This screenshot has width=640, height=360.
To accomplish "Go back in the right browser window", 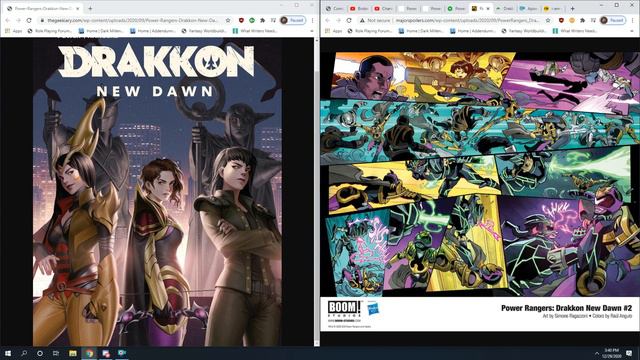I will 328,20.
